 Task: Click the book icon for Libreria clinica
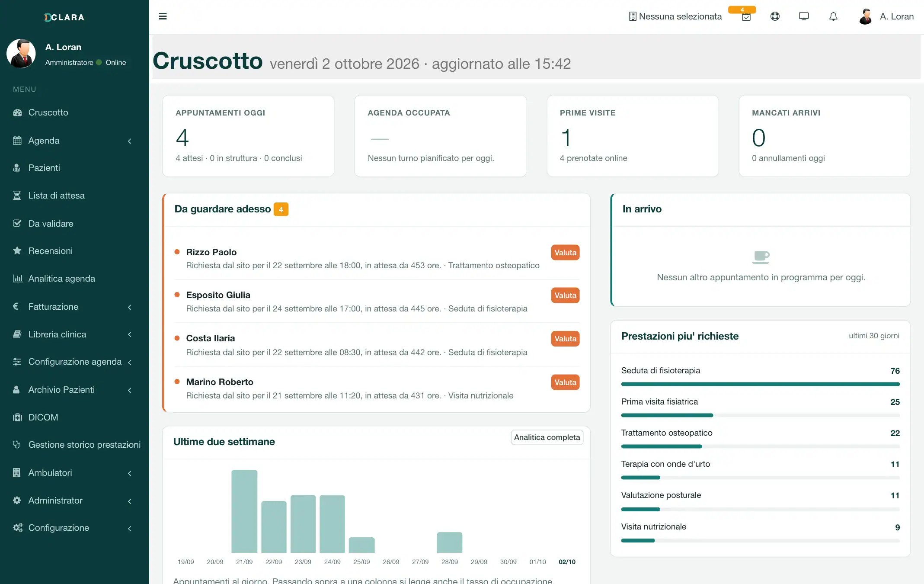17,334
